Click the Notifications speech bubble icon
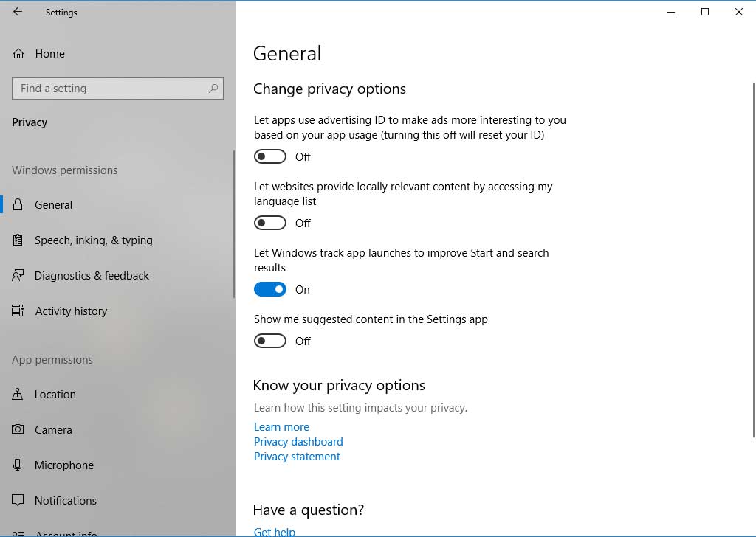756x537 pixels. (18, 500)
